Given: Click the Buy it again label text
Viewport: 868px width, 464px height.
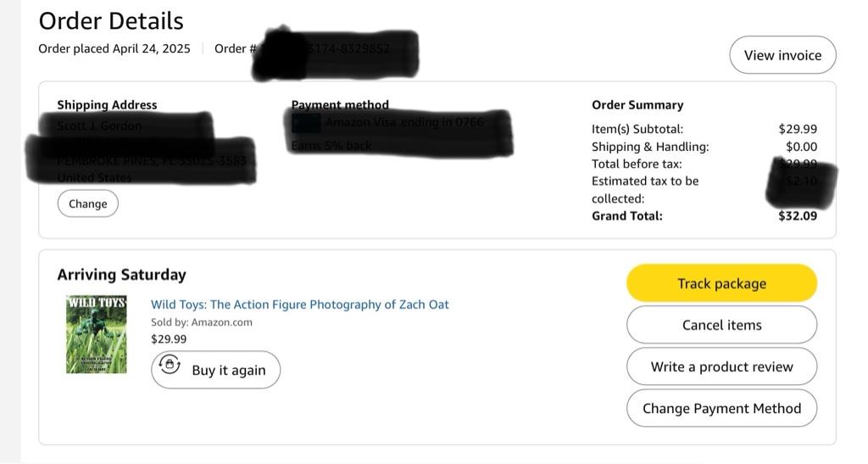Looking at the screenshot, I should coord(229,370).
